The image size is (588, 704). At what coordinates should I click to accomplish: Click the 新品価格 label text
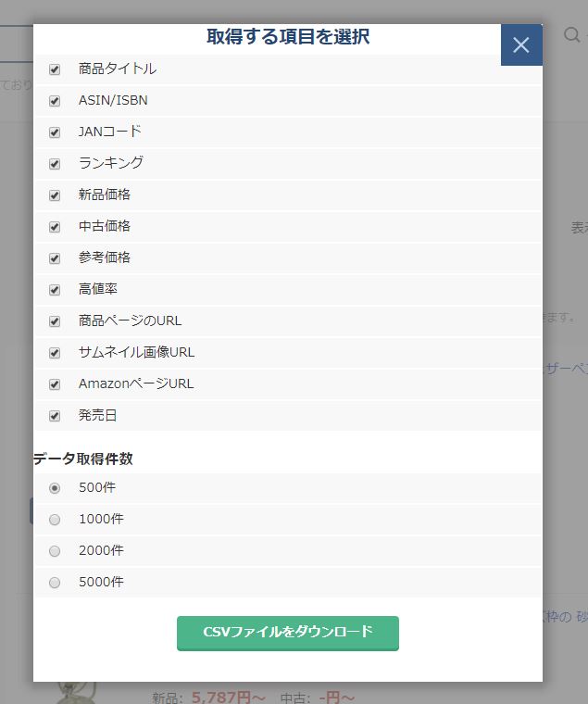click(105, 195)
